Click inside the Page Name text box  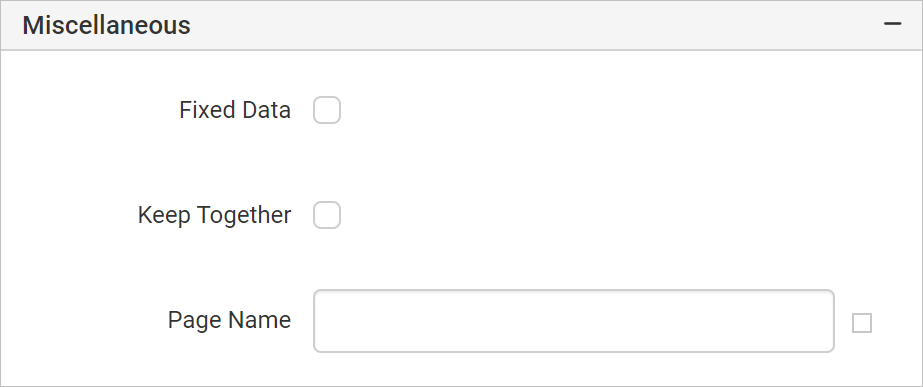point(574,321)
